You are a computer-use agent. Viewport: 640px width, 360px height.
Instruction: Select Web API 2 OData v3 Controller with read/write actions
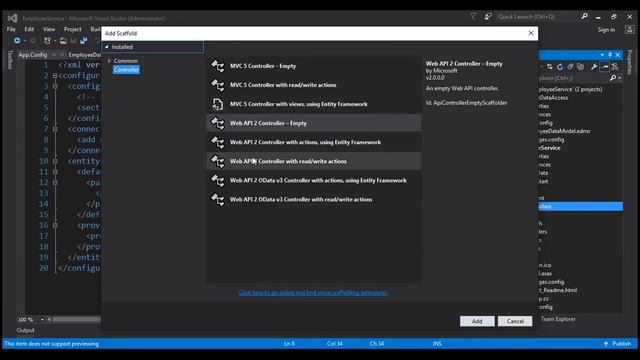313,200
